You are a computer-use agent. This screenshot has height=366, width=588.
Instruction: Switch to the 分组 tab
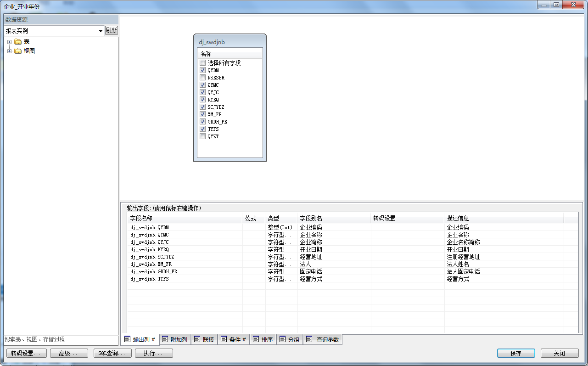pos(290,339)
